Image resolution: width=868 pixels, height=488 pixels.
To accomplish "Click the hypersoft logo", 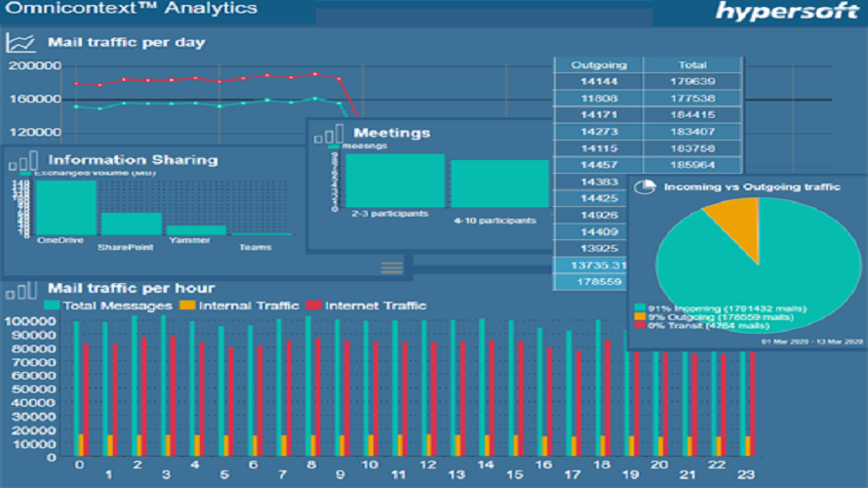I will pyautogui.click(x=787, y=11).
